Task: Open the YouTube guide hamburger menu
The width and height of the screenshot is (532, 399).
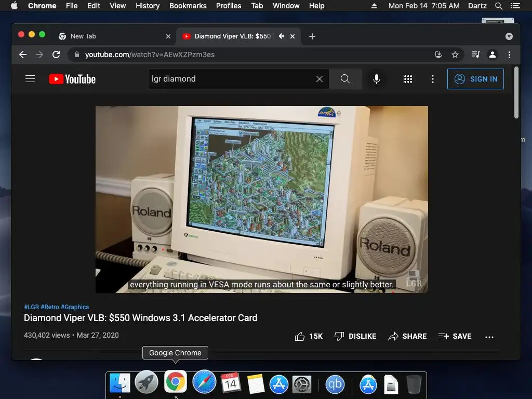Action: pos(30,79)
